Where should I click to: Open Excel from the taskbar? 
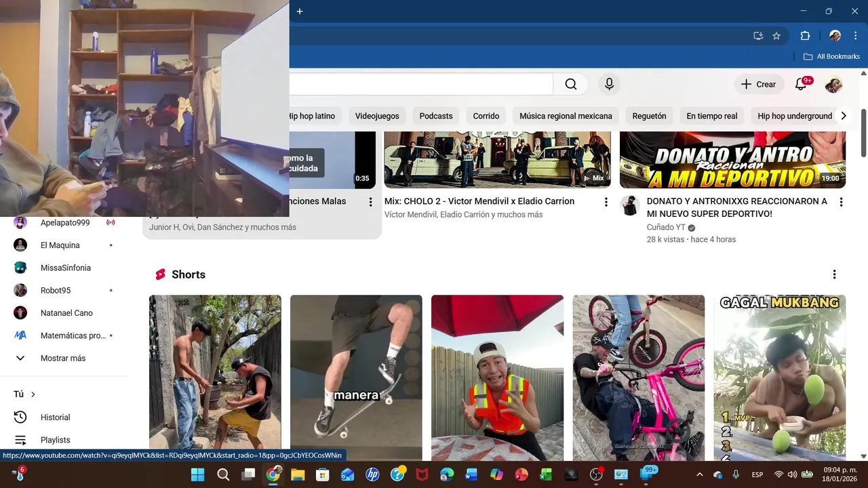[x=546, y=474]
